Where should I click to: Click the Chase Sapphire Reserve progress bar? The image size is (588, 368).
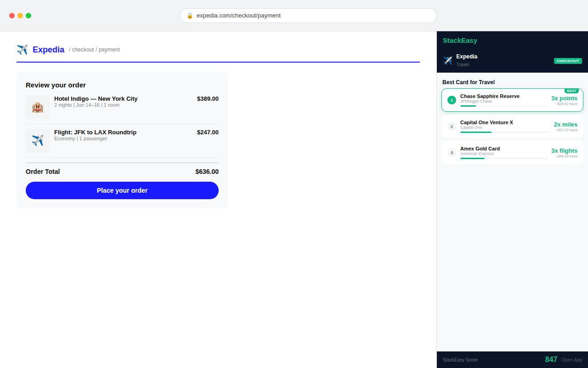coord(503,106)
